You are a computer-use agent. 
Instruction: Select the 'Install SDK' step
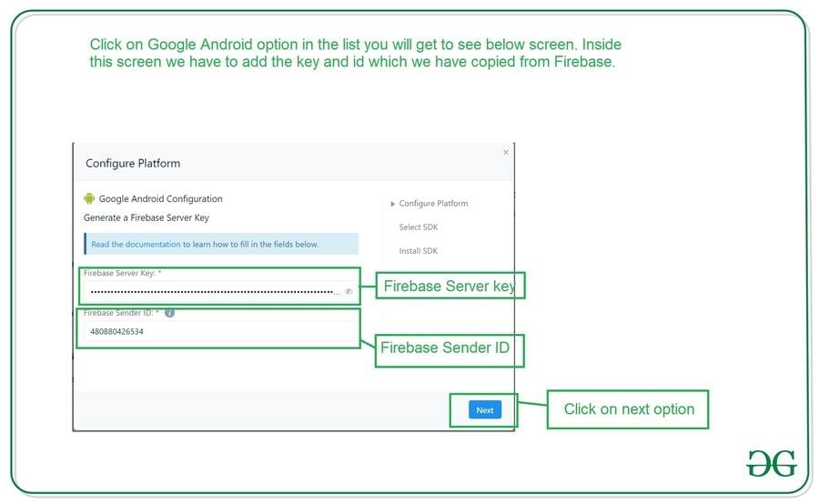419,251
